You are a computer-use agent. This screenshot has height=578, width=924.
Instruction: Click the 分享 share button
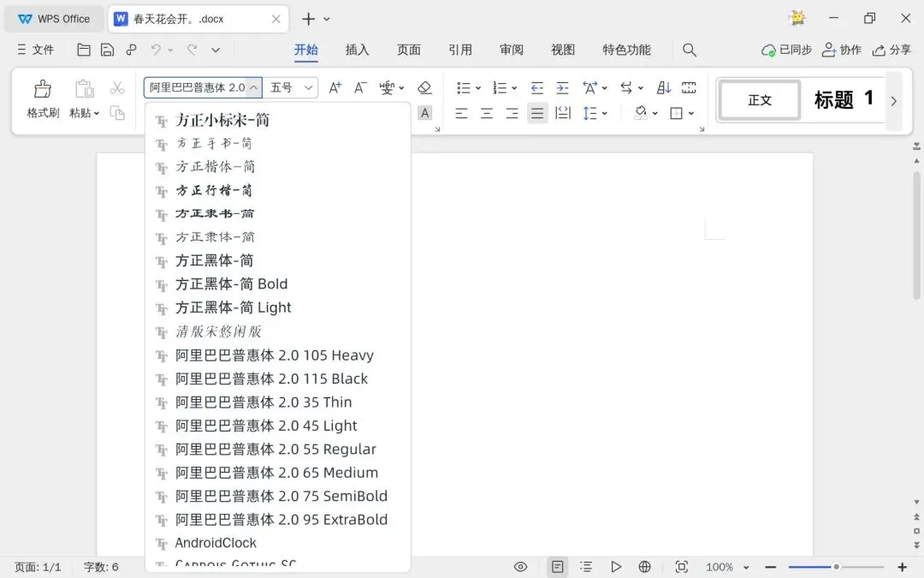click(891, 51)
